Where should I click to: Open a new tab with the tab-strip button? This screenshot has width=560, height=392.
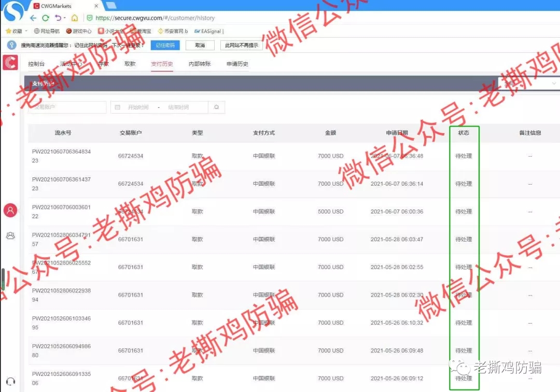click(111, 5)
